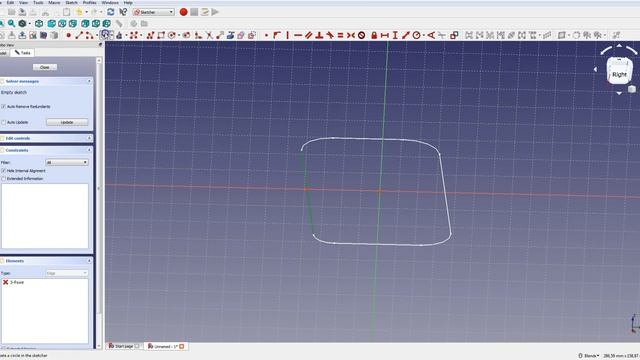The image size is (640, 360).
Task: Collapse the Solver messages section
Action: coord(89,81)
